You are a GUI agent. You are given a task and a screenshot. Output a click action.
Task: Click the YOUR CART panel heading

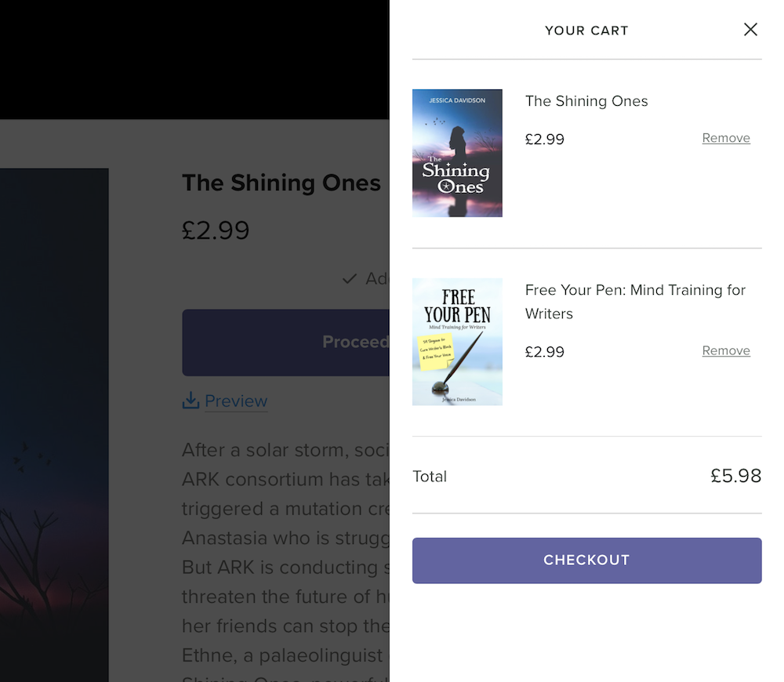coord(586,30)
